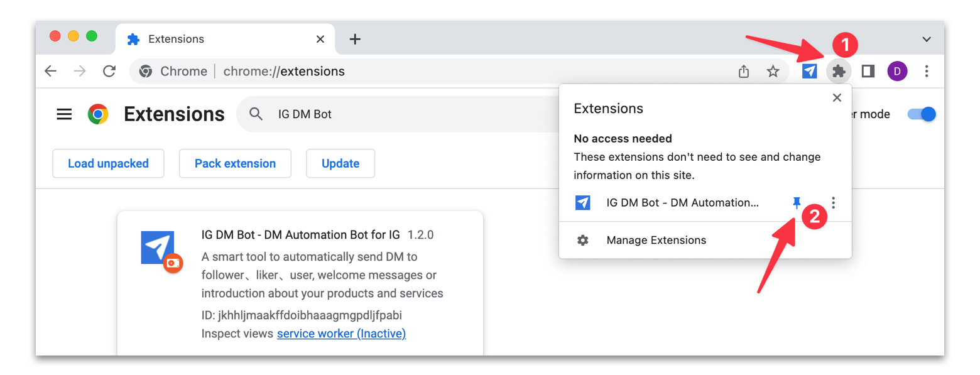The width and height of the screenshot is (980, 375).
Task: Open Chrome's three-dot browser menu
Action: 927,71
